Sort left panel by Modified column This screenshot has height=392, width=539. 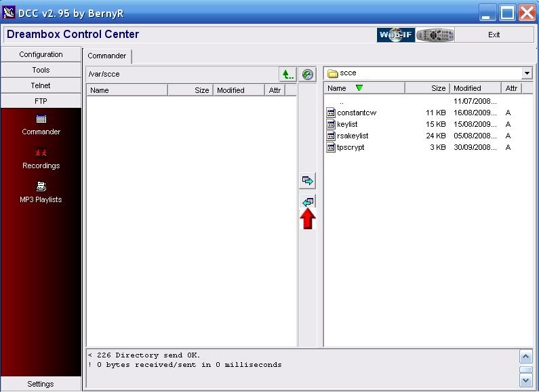coord(239,90)
